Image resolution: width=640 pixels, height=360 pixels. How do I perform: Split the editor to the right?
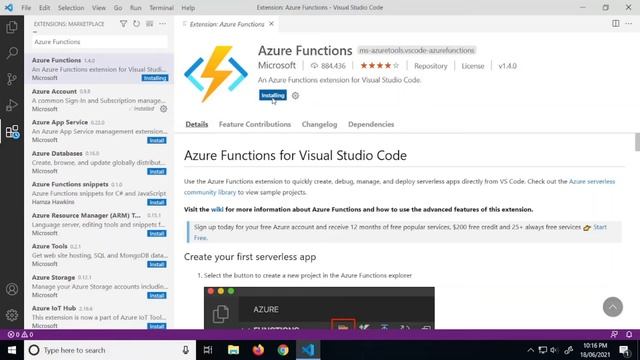click(x=616, y=24)
